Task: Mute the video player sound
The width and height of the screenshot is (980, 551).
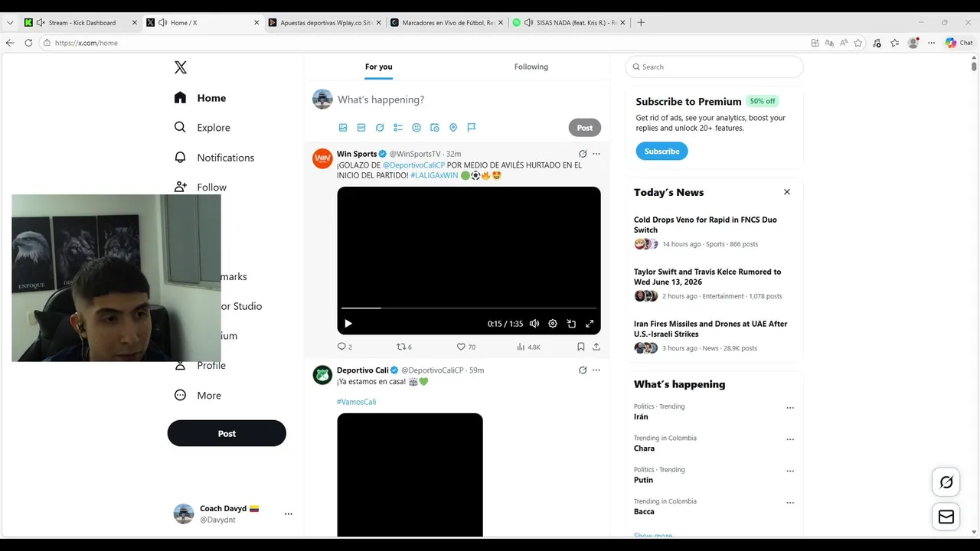Action: (534, 324)
